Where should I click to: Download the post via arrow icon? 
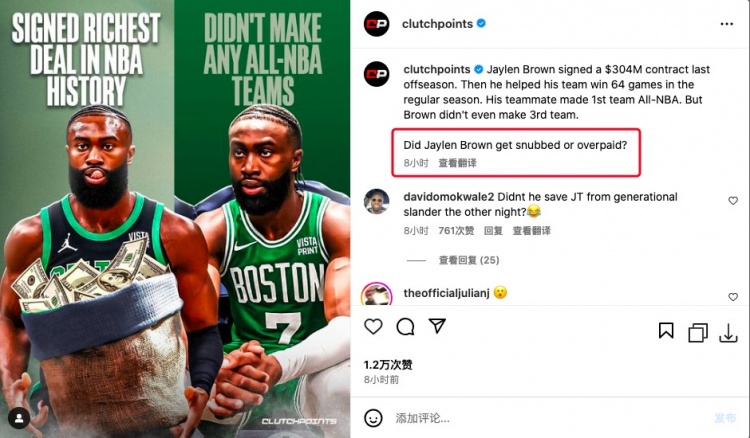728,333
